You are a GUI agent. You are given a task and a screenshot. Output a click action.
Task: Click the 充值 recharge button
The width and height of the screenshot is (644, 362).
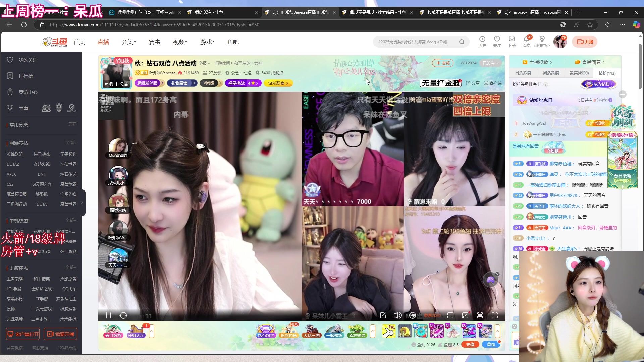point(470,345)
